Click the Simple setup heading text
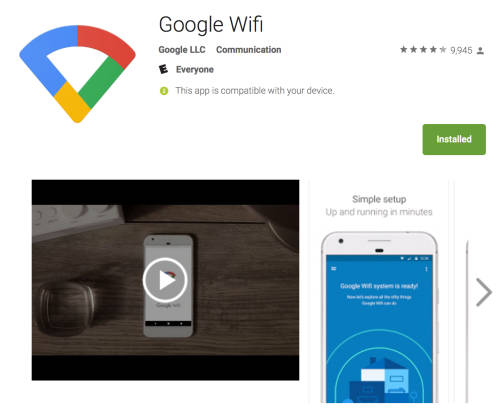 (x=379, y=199)
